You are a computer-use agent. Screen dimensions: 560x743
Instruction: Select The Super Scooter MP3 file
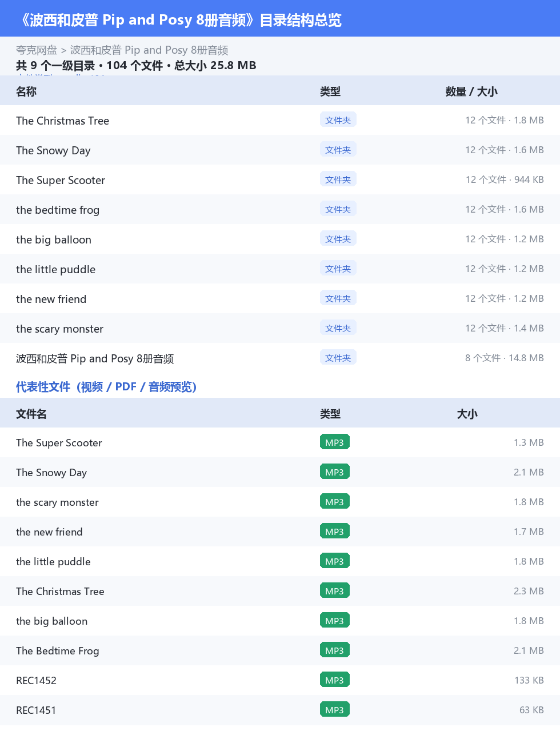click(x=280, y=442)
